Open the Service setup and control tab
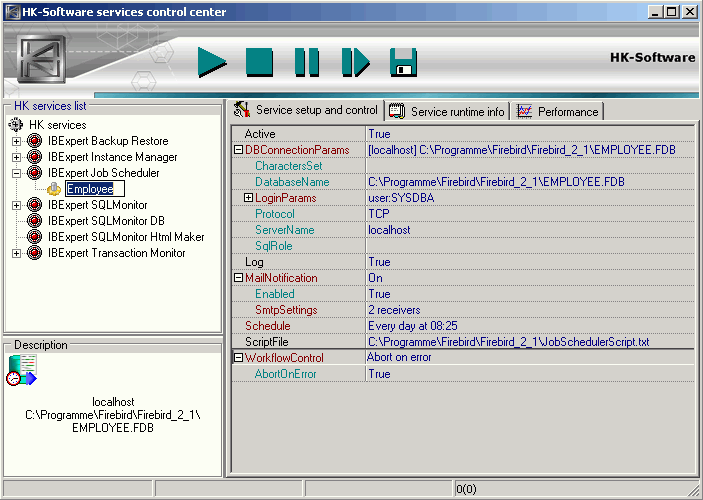The image size is (703, 500). coord(307,110)
